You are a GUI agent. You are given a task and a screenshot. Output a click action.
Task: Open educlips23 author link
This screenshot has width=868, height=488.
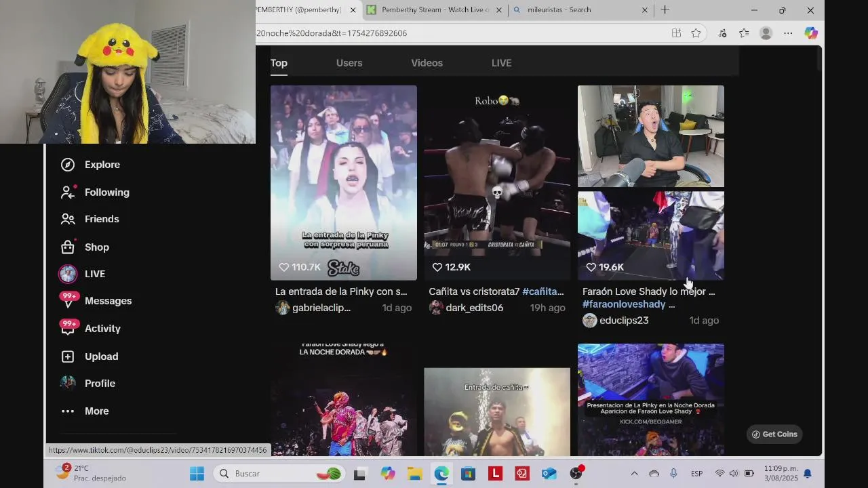pyautogui.click(x=624, y=321)
